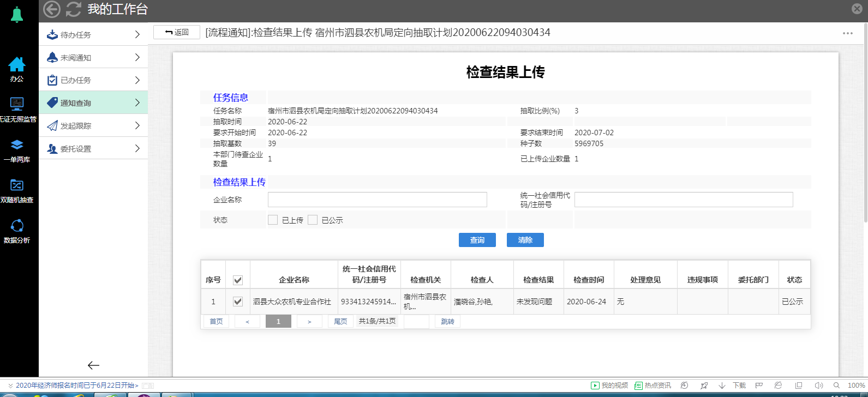Open the 双随机抽查 shuffle icon
Screen dimensions: 868x397
(x=17, y=185)
